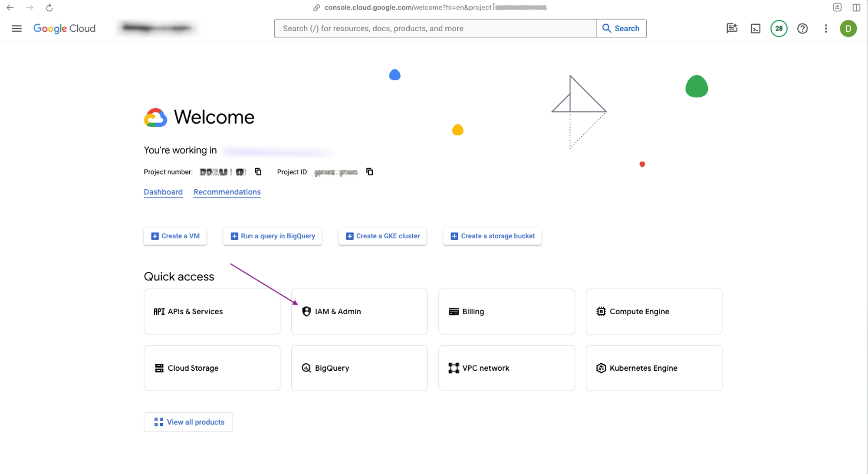Viewport: 868px width, 474px height.
Task: Open the project selector dropdown
Action: tap(157, 28)
